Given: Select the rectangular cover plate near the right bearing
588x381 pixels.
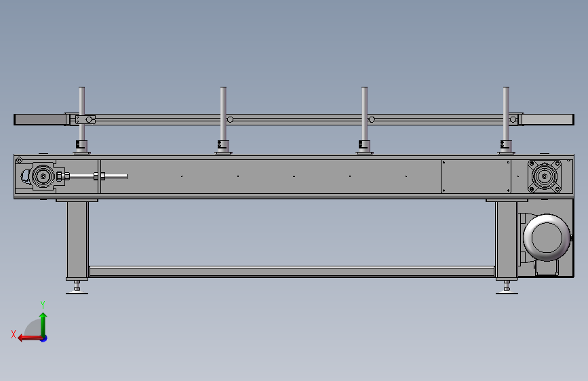Looking at the screenshot, I should (476, 176).
